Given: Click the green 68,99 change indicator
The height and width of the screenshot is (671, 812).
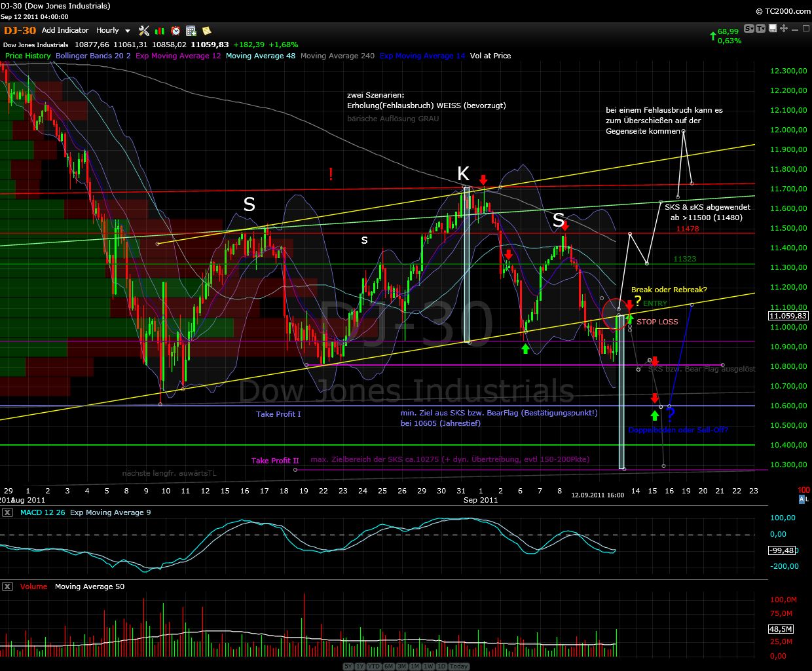Looking at the screenshot, I should (728, 31).
